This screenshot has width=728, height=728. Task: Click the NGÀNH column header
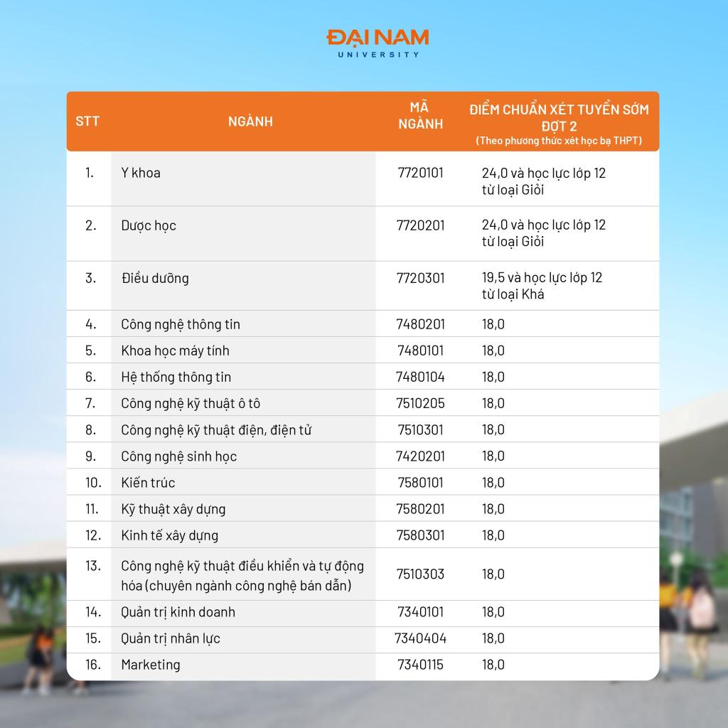pyautogui.click(x=250, y=122)
